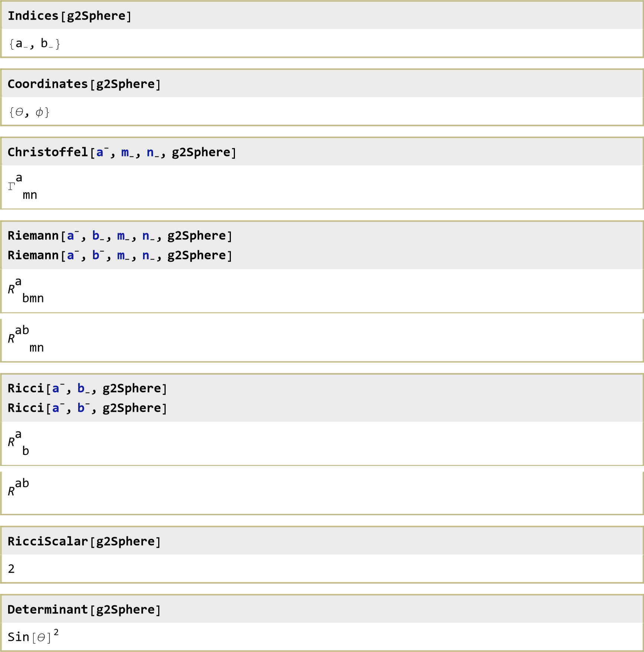Select the {a_, b_} output result
This screenshot has width=644, height=652.
click(x=34, y=44)
